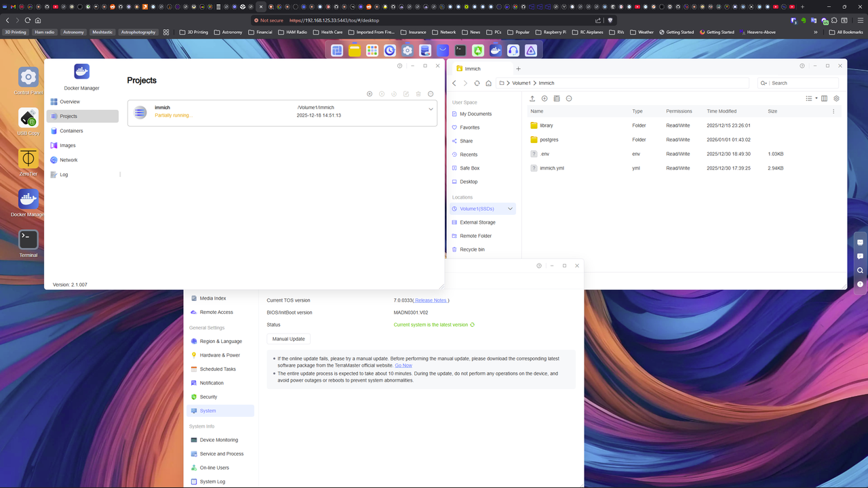Screen dimensions: 868x488
Task: Navigate back in the file manager
Action: [x=454, y=83]
